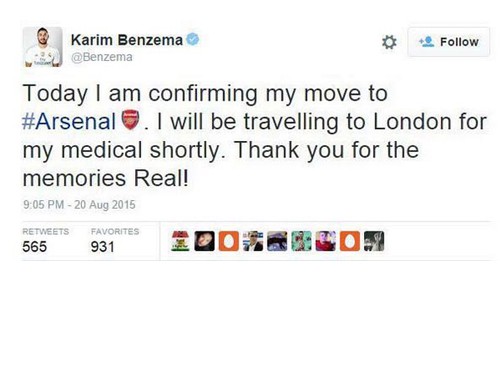
Task: Open the #Arsenal hashtag
Action: click(69, 121)
